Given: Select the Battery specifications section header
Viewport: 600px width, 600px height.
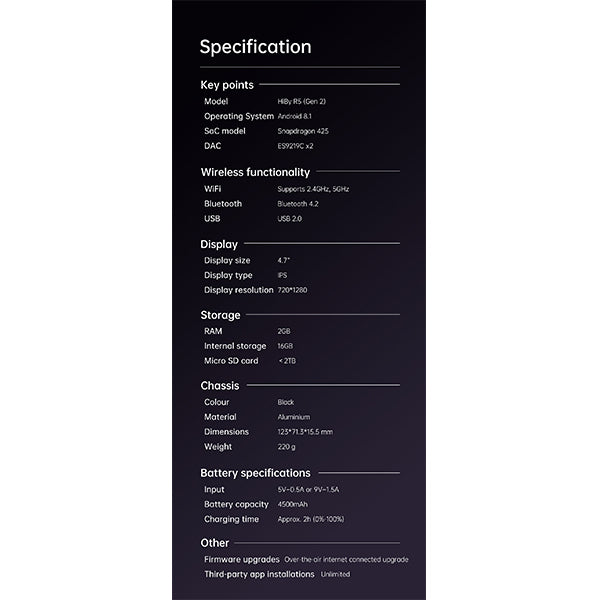Looking at the screenshot, I should 255,473.
